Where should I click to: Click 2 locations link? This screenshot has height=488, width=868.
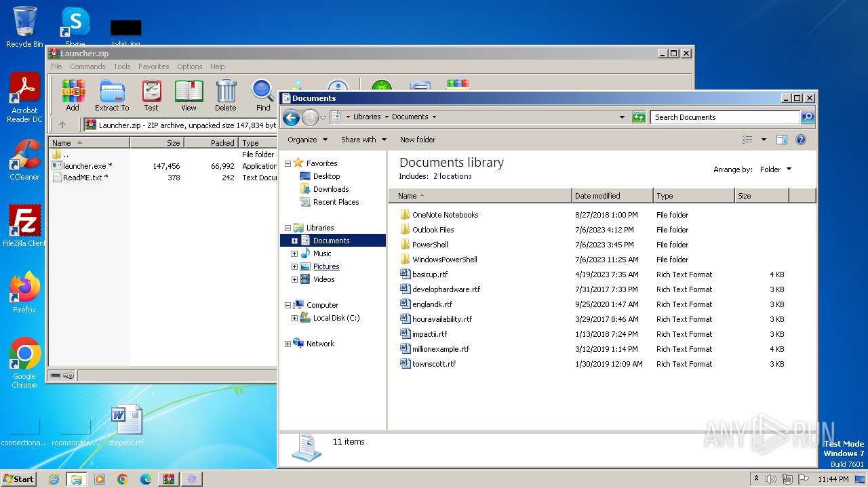tap(452, 176)
